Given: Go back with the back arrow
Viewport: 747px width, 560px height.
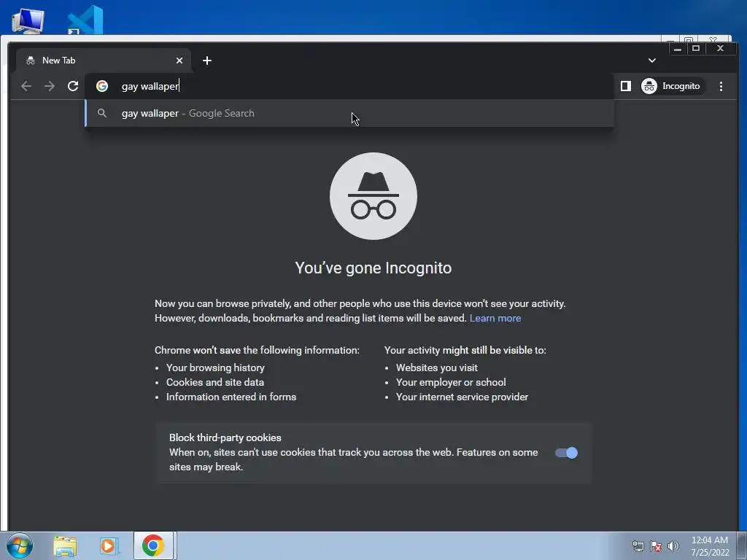Looking at the screenshot, I should [26, 86].
